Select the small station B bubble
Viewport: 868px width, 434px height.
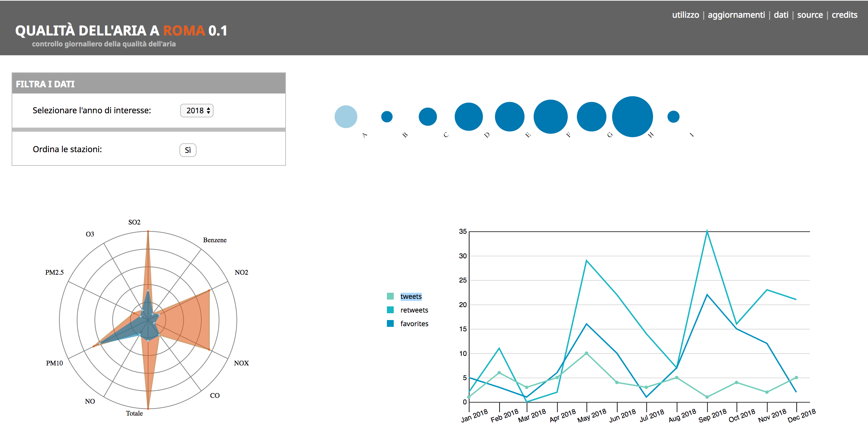[387, 117]
